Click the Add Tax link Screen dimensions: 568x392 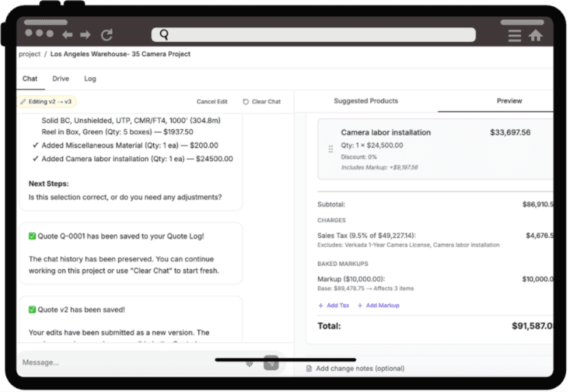pyautogui.click(x=334, y=305)
